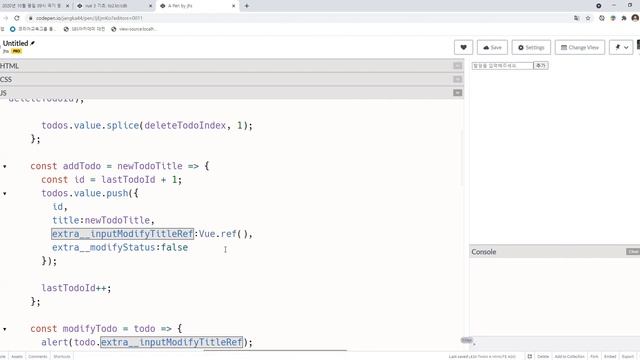Screen dimensions: 640x360
Task: Edit the Untitled pen title pencil icon
Action: tap(33, 43)
